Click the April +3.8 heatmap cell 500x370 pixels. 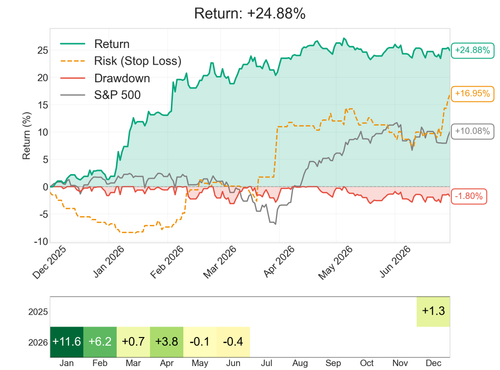[167, 342]
